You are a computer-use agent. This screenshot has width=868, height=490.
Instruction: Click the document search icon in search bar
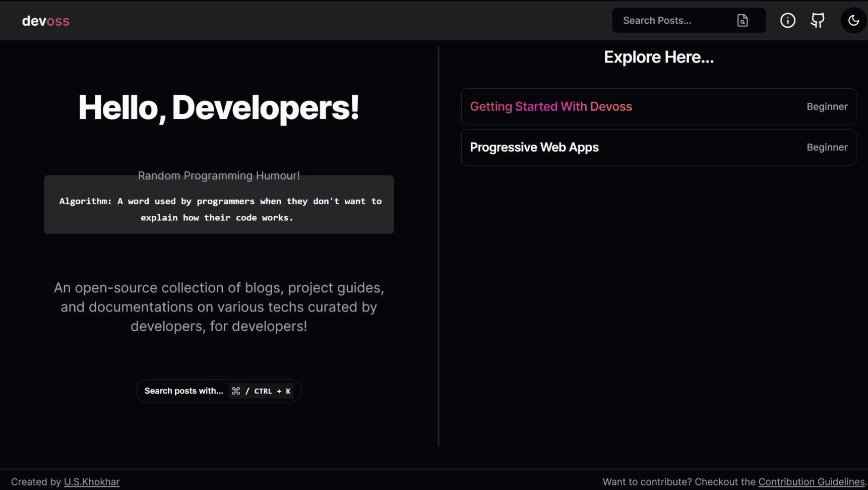pos(742,21)
